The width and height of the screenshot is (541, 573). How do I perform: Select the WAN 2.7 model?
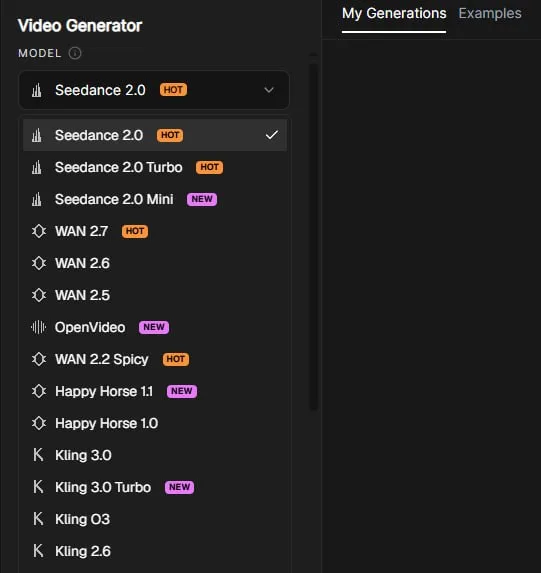point(155,231)
